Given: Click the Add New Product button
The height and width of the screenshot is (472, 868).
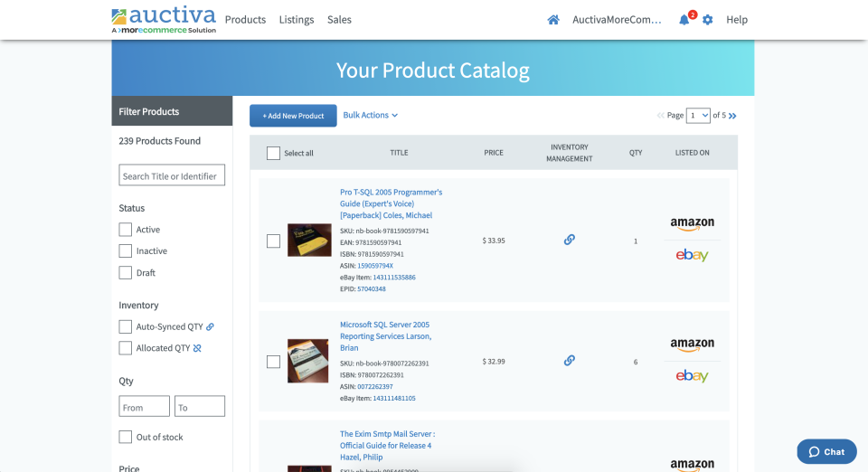Looking at the screenshot, I should tap(293, 116).
